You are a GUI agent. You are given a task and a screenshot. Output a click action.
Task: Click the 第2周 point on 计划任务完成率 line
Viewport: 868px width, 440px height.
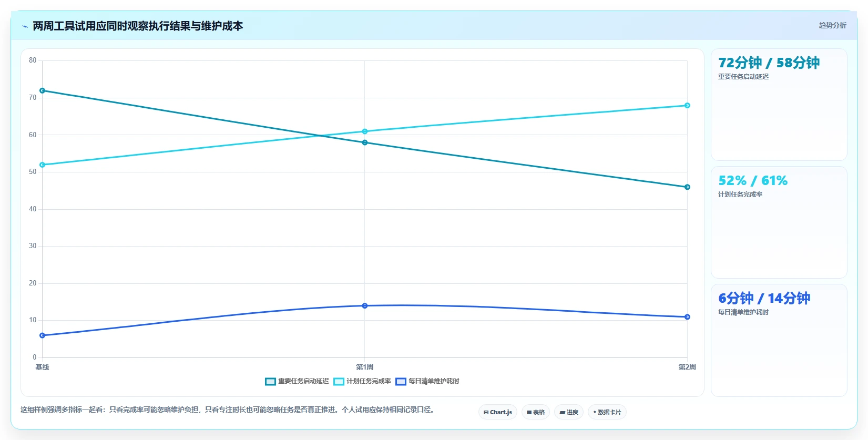687,106
